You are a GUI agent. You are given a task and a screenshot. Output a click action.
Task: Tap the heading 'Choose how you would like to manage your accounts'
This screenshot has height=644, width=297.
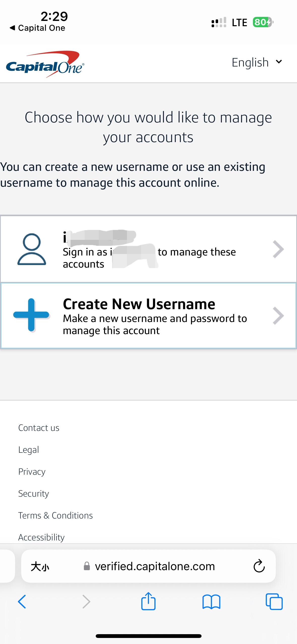148,127
